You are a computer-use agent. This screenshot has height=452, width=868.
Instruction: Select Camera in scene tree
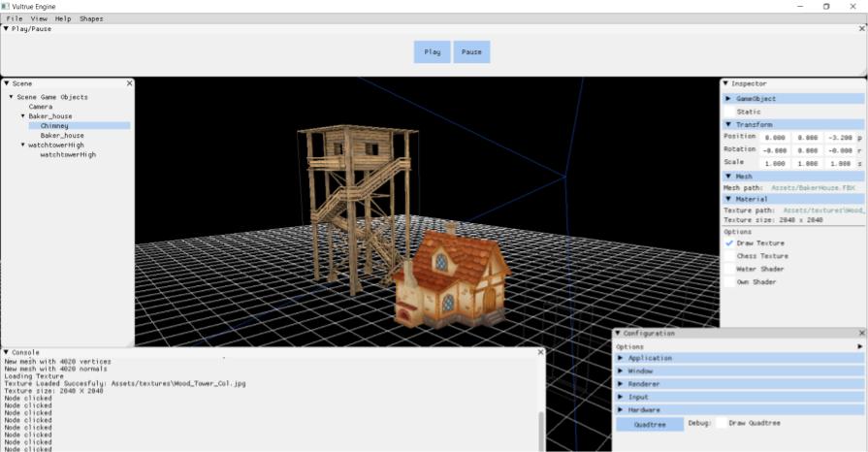[41, 107]
